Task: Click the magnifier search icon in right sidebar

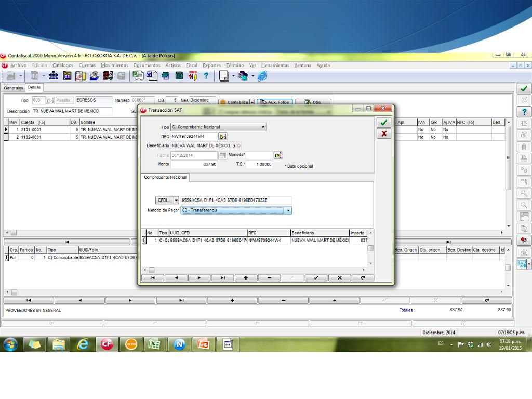Action: [524, 205]
